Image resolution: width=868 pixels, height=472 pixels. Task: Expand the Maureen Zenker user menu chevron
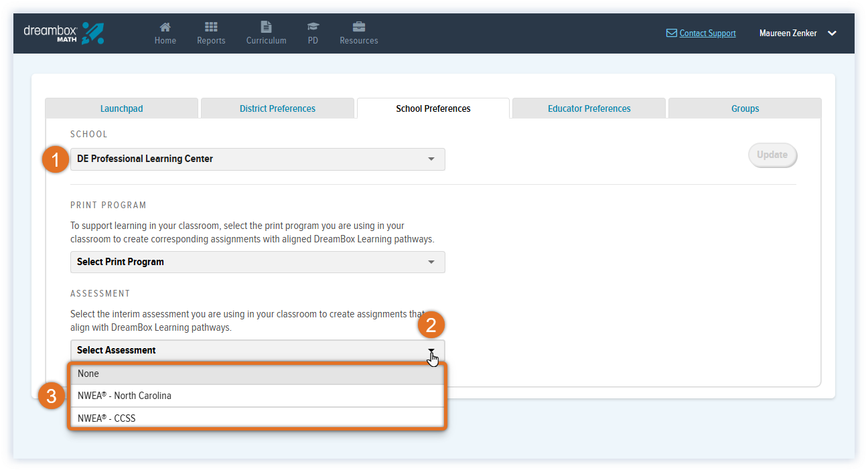(832, 33)
